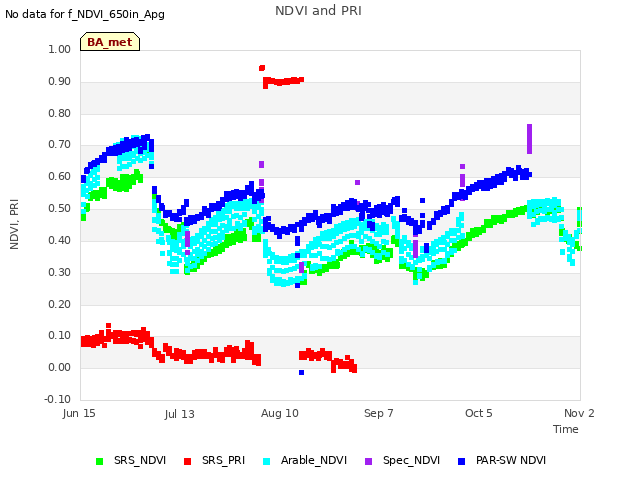This screenshot has width=640, height=480.
Task: Click the 0.80 y-axis tick label
Action: click(x=60, y=113)
